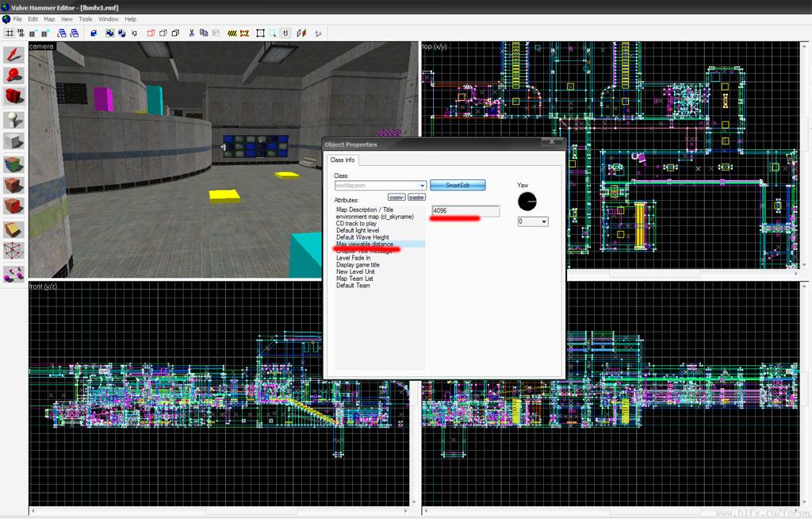Viewport: 812px width, 519px height.
Task: Activate the Magnify tool in left toolbar
Action: click(x=14, y=76)
